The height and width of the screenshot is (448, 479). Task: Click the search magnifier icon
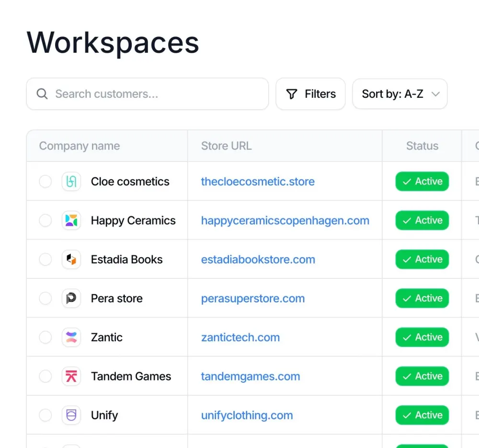[42, 94]
